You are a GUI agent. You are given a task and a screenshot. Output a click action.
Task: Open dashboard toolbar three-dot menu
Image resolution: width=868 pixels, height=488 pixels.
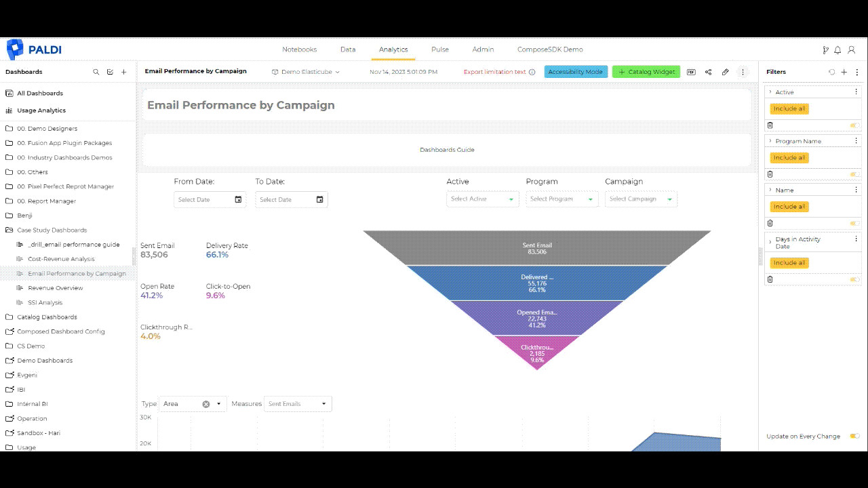[x=743, y=72]
